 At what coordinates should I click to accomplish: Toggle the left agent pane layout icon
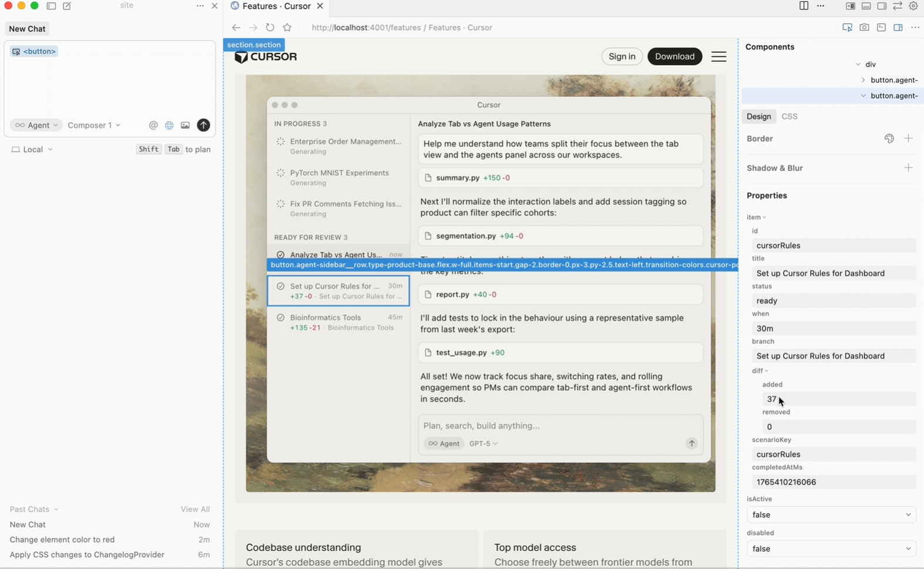(850, 6)
